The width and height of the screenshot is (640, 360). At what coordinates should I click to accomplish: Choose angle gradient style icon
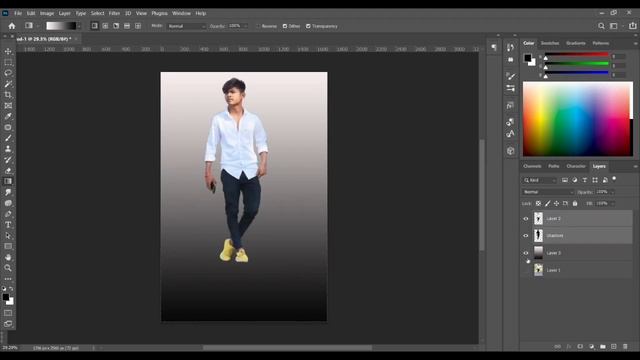pos(116,26)
